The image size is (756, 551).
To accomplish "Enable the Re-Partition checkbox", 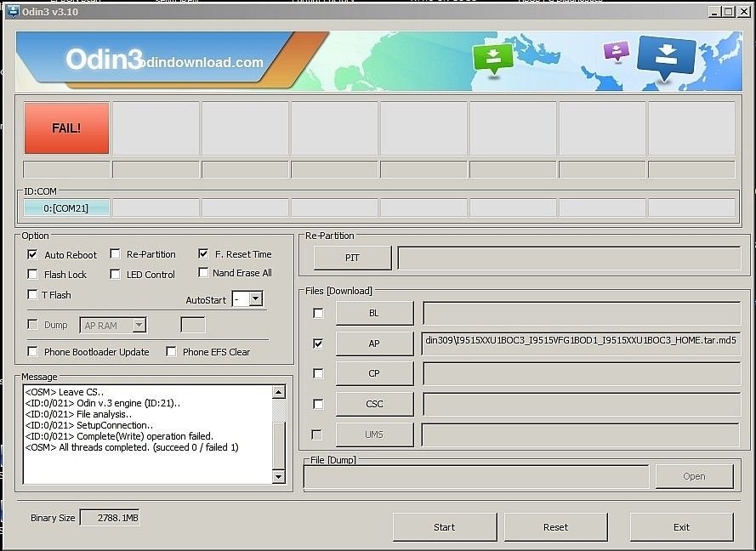I will [x=115, y=253].
